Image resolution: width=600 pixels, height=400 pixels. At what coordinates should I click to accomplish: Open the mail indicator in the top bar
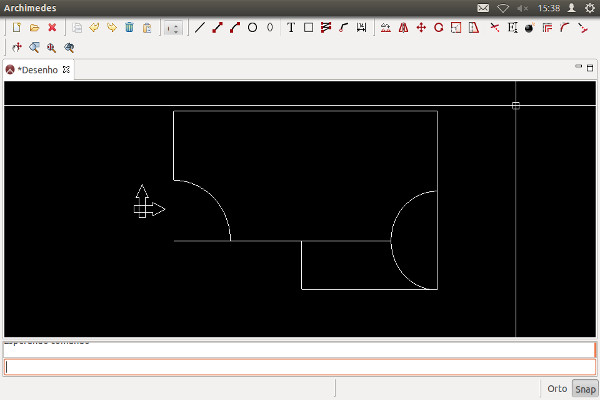coord(483,8)
